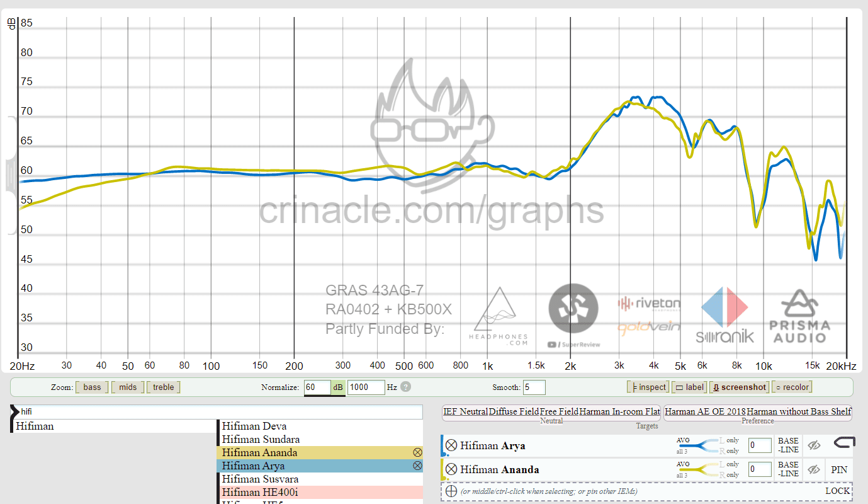The height and width of the screenshot is (504, 868).
Task: Click the Smooth value field
Action: 533,387
